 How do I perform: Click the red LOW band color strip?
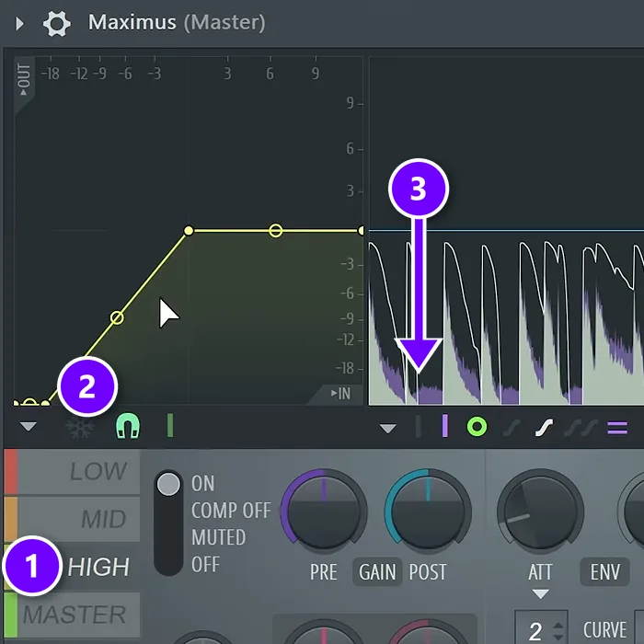point(11,471)
